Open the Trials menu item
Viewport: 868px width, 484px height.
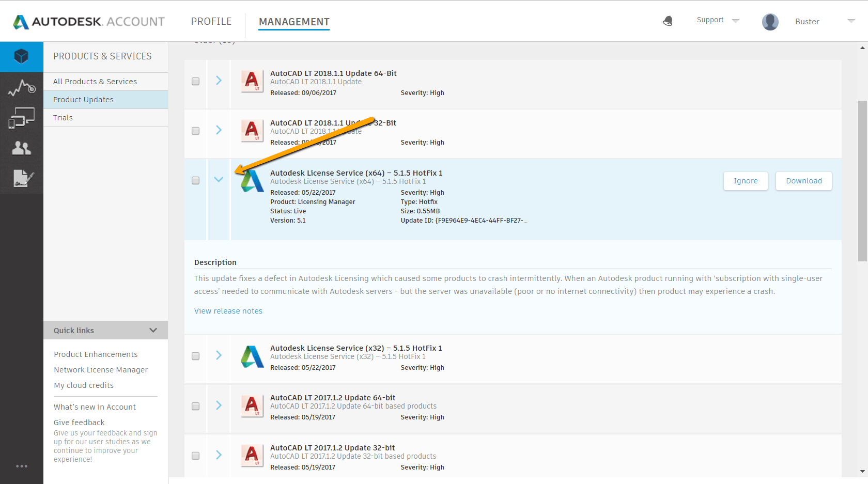[63, 118]
